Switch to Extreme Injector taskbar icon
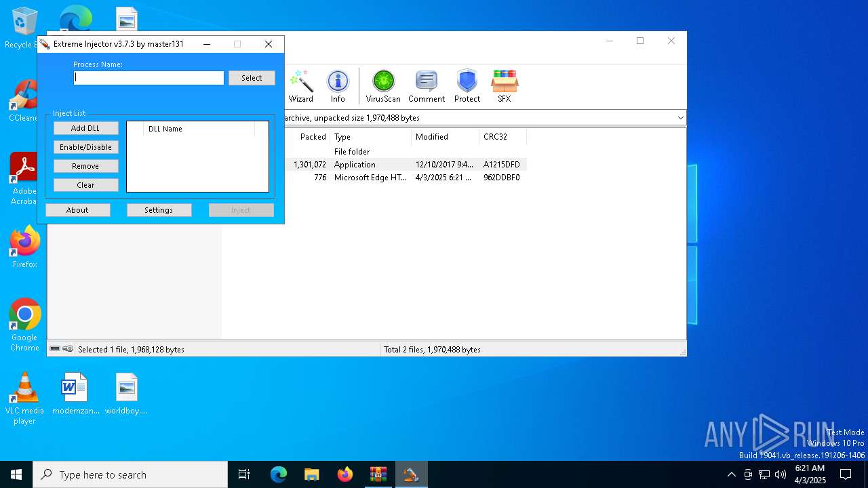The image size is (868, 488). [411, 474]
